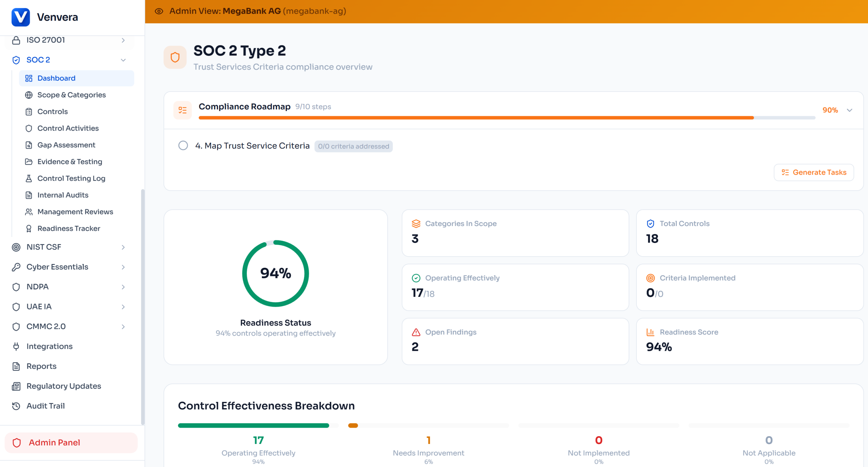868x467 pixels.
Task: Expand the CMMC 2.0 sidebar section
Action: click(123, 327)
